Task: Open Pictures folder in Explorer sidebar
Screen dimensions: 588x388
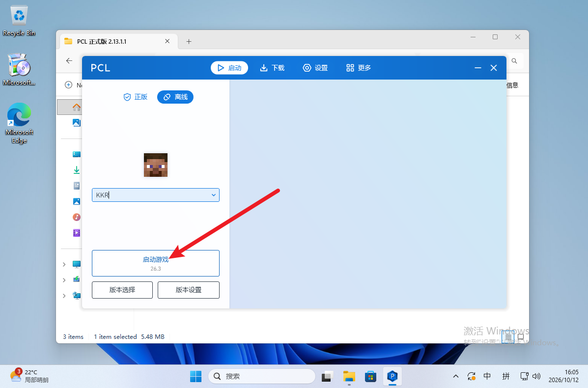Action: tap(77, 201)
